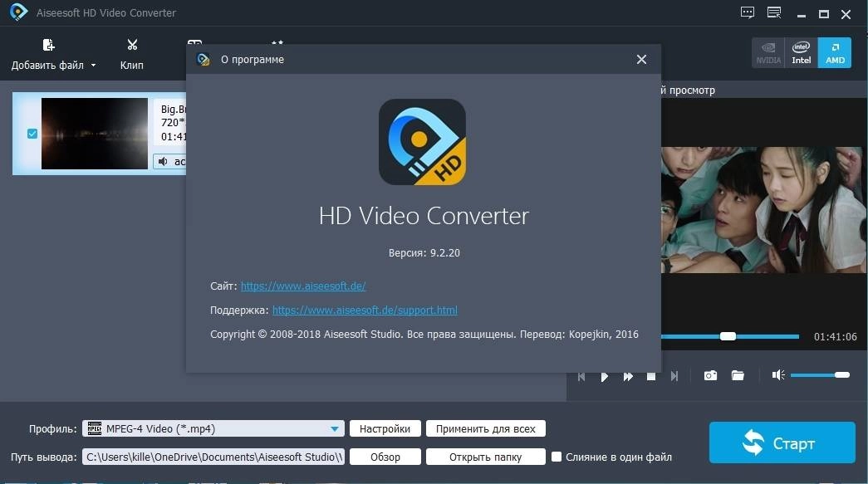
Task: Enable Слияние в один файл checkbox
Action: coord(557,457)
